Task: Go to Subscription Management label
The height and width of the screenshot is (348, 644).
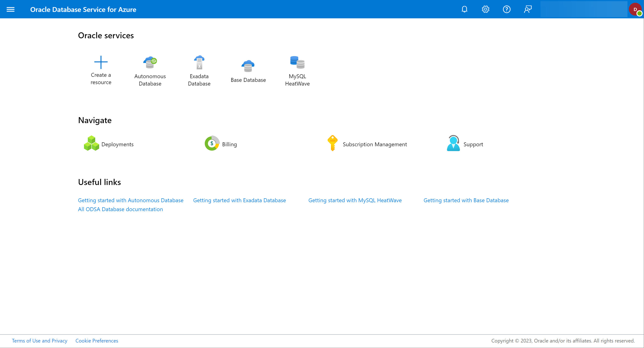Action: click(375, 144)
